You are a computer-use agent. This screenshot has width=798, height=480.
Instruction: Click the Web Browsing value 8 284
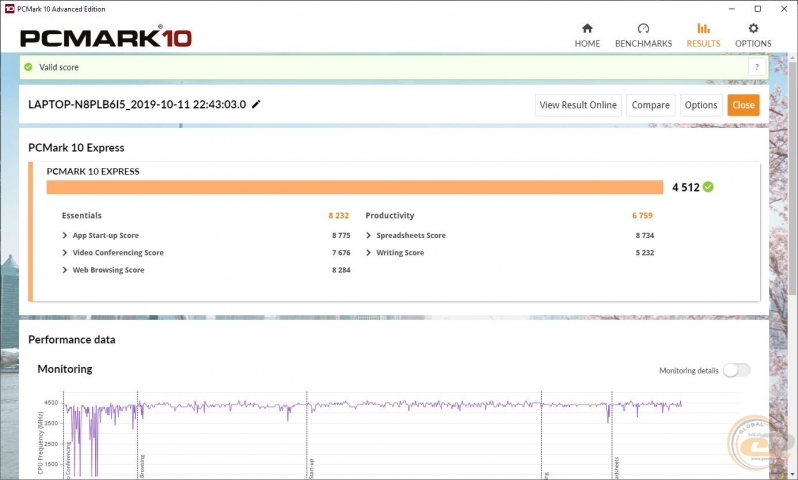pos(341,270)
